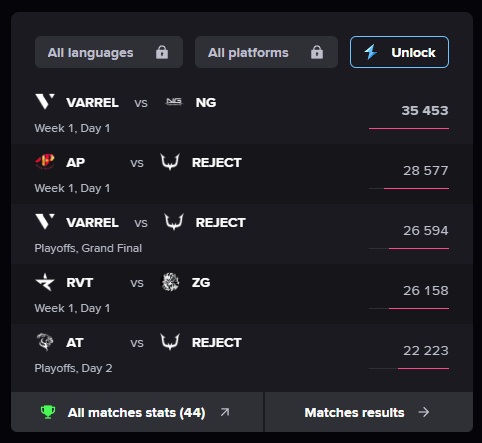Click the AT team logo

coord(45,342)
